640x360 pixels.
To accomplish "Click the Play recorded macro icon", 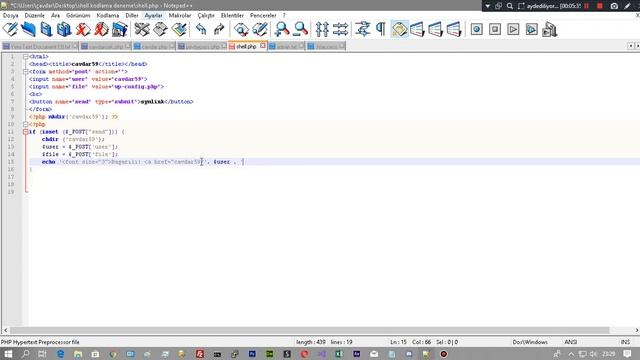I will [x=513, y=29].
